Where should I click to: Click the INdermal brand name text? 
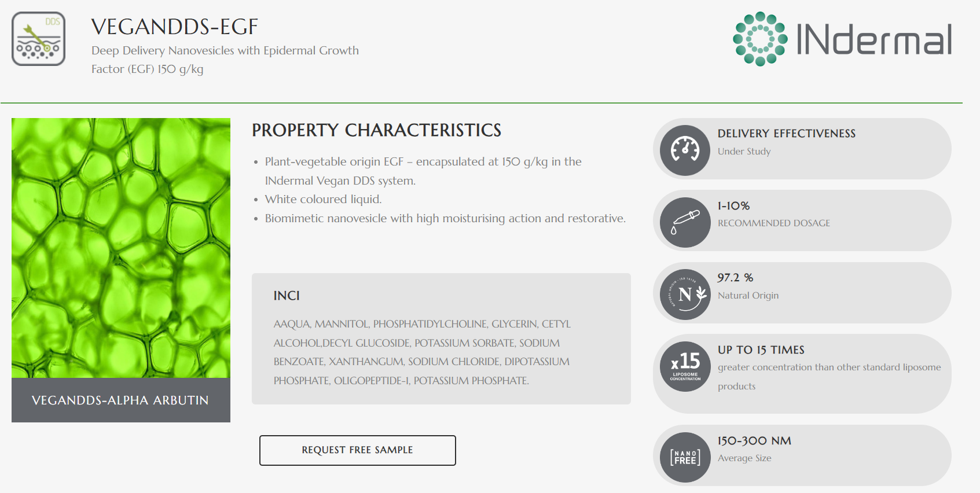(874, 40)
